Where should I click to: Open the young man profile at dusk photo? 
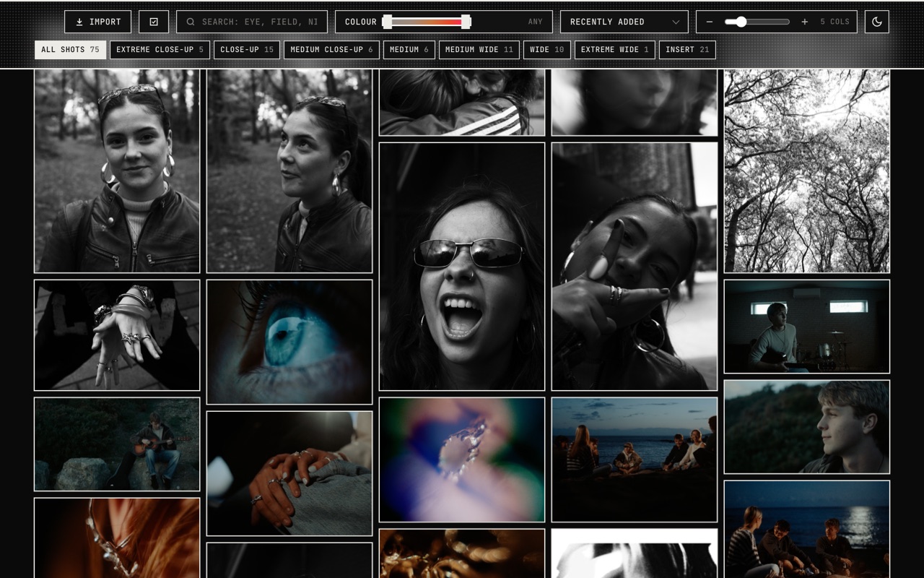807,427
